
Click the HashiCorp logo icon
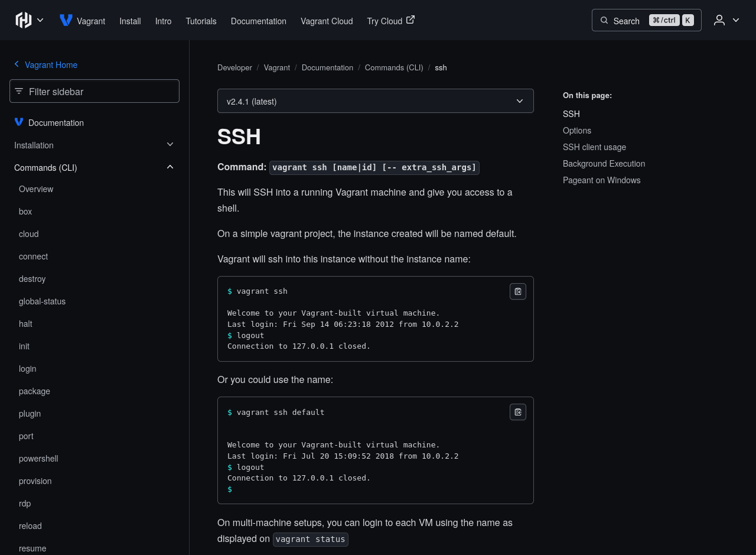coord(24,20)
